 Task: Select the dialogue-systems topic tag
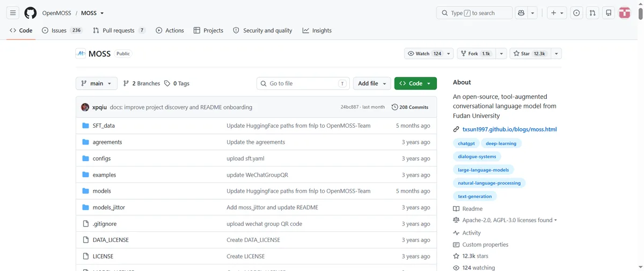477,157
